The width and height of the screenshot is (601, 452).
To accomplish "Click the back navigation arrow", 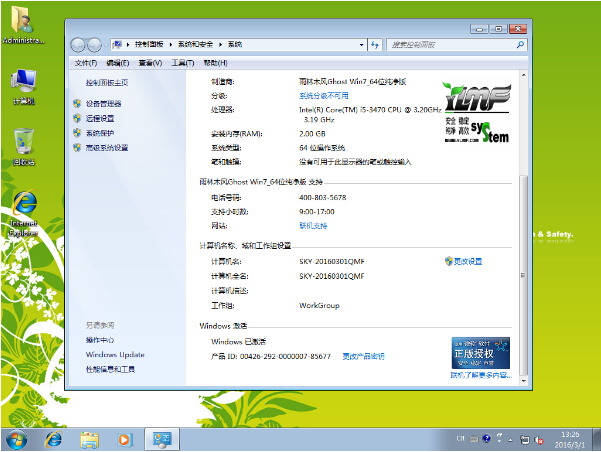I will pos(78,45).
